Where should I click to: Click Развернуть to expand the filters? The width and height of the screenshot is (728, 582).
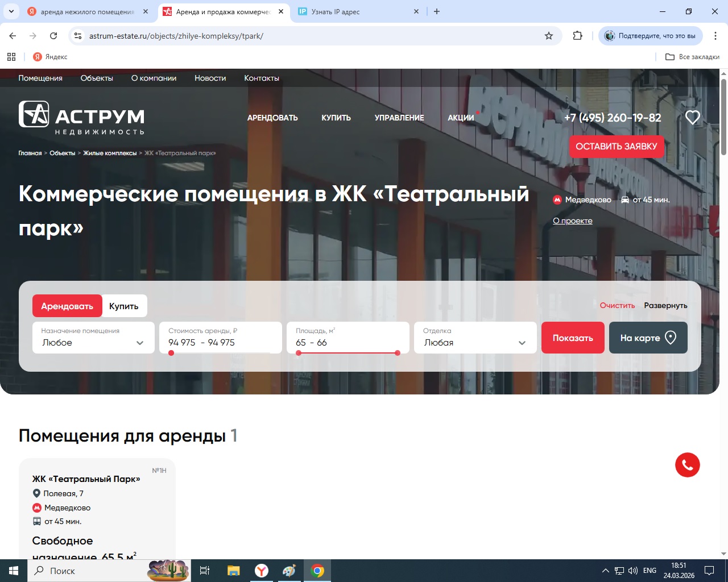(x=665, y=306)
